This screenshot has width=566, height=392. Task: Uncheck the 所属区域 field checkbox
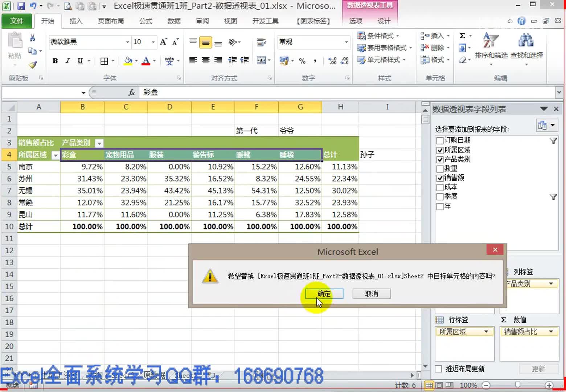(440, 150)
